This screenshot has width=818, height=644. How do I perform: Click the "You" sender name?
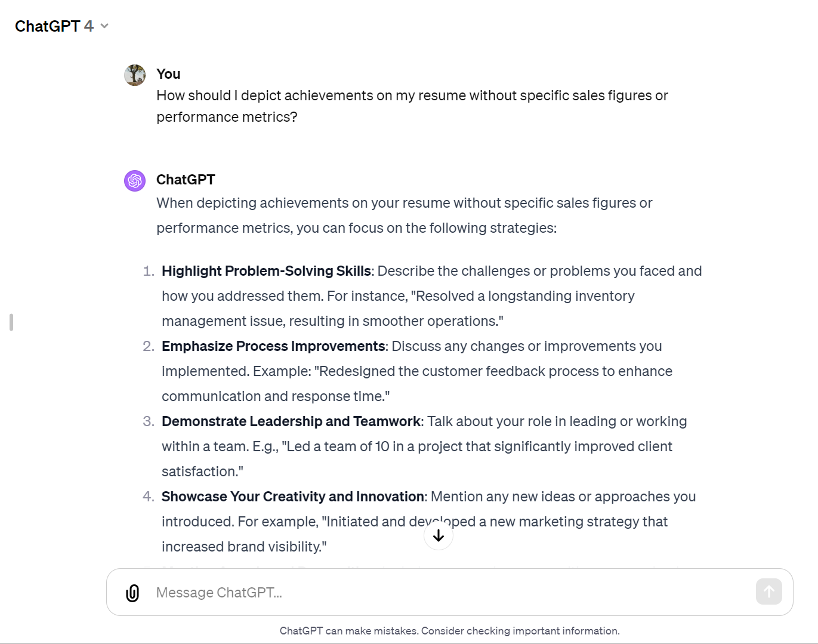tap(168, 74)
